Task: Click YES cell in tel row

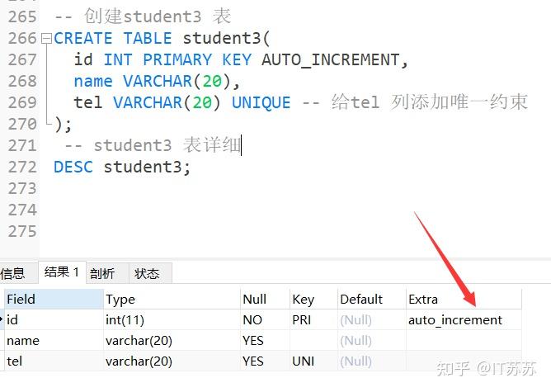Action: click(x=265, y=361)
